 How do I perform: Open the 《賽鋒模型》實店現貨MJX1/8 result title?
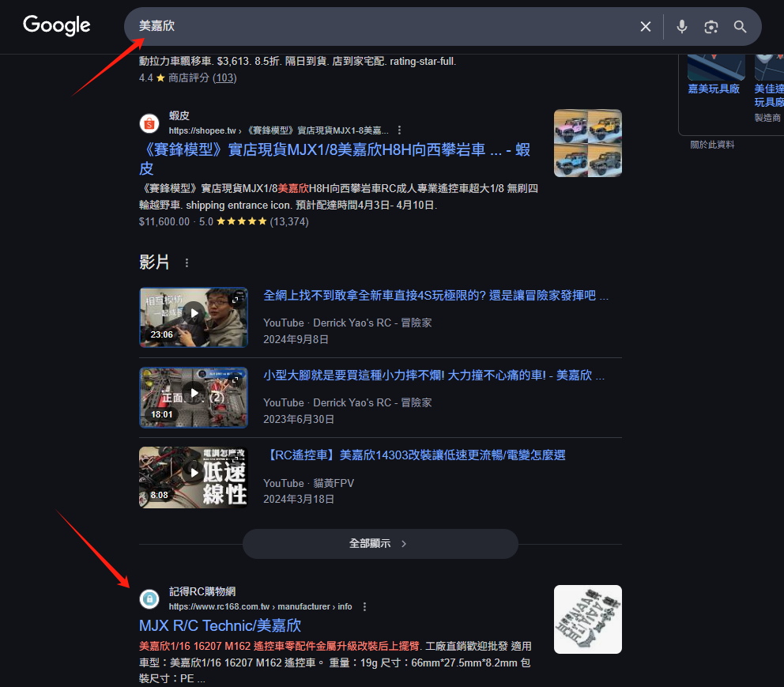[334, 159]
